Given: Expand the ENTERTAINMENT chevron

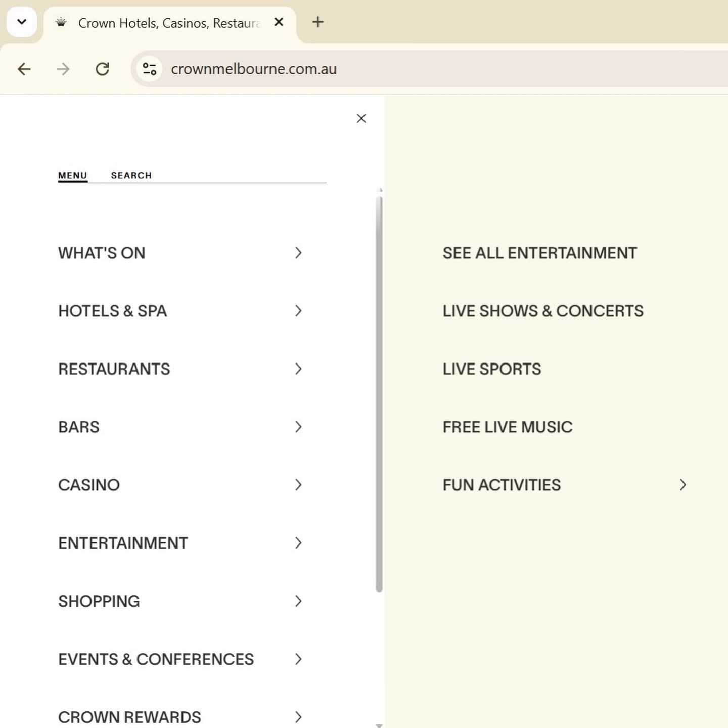Looking at the screenshot, I should (298, 543).
